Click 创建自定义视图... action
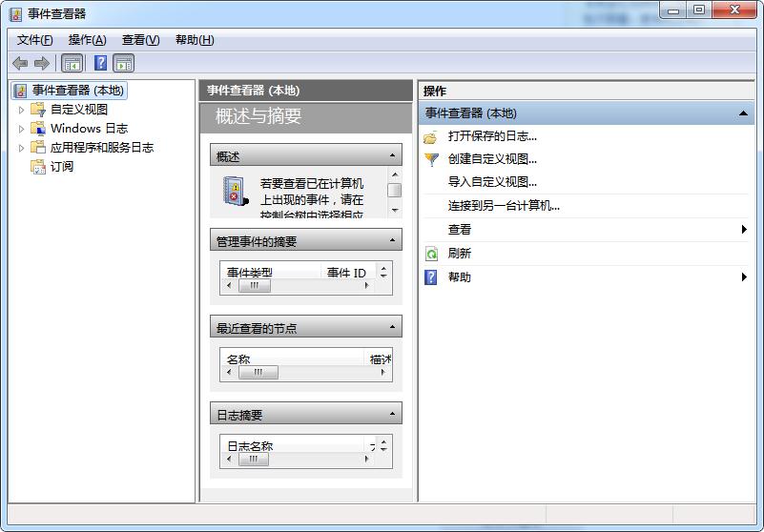Screen dimensions: 764x532 tap(492, 159)
